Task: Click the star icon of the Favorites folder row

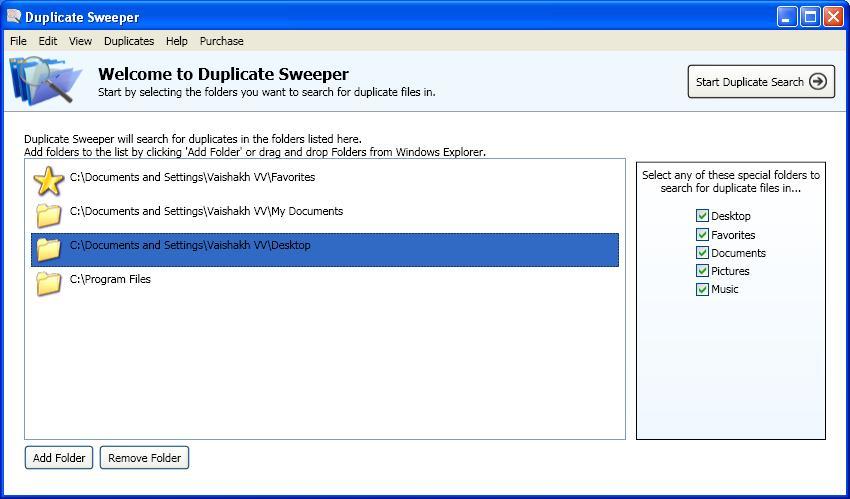Action: pos(49,181)
